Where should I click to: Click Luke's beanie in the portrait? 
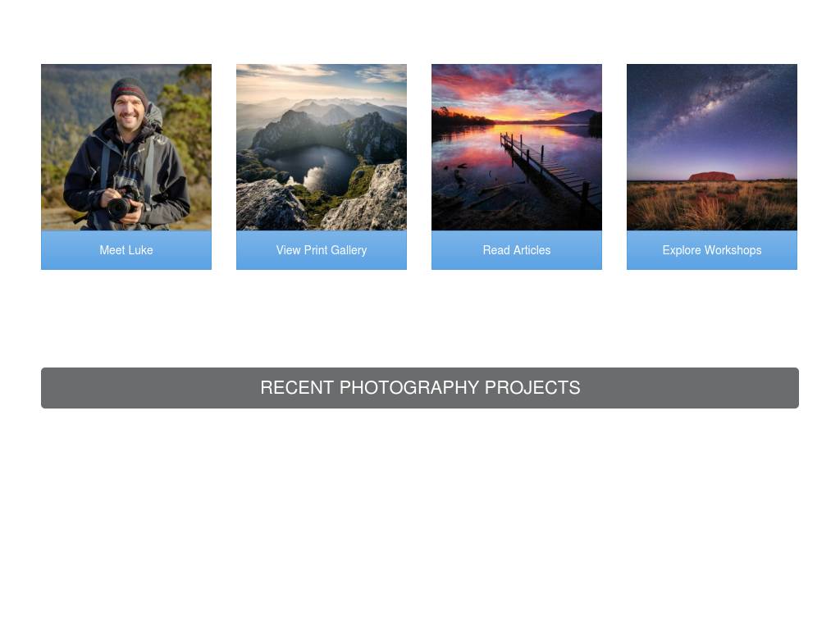coord(129,92)
